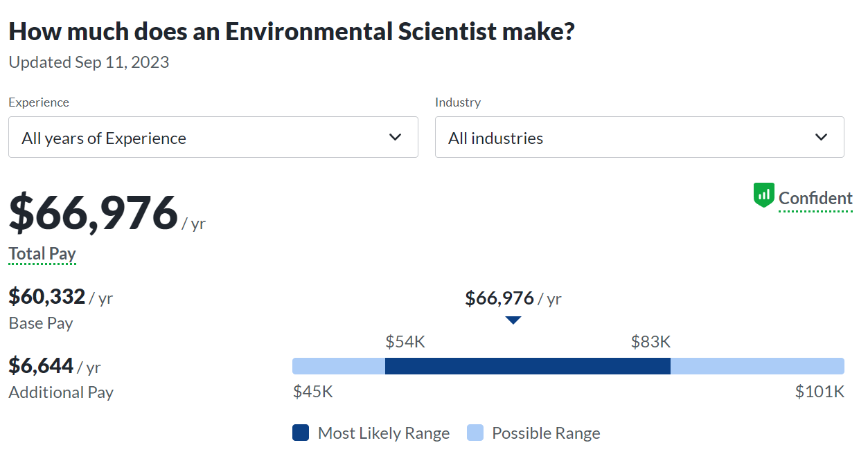The image size is (868, 454).
Task: Click the light blue Possible Range swatch
Action: click(x=475, y=433)
